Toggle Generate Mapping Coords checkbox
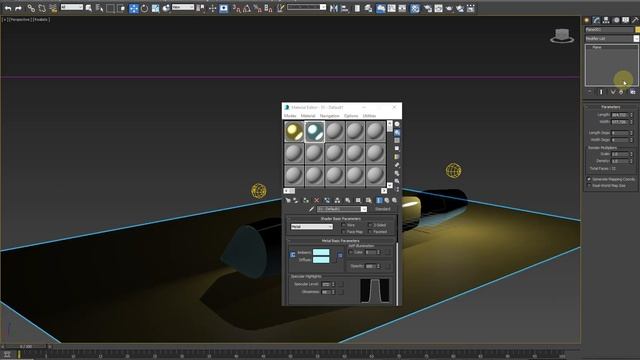The height and width of the screenshot is (360, 640). tap(589, 179)
